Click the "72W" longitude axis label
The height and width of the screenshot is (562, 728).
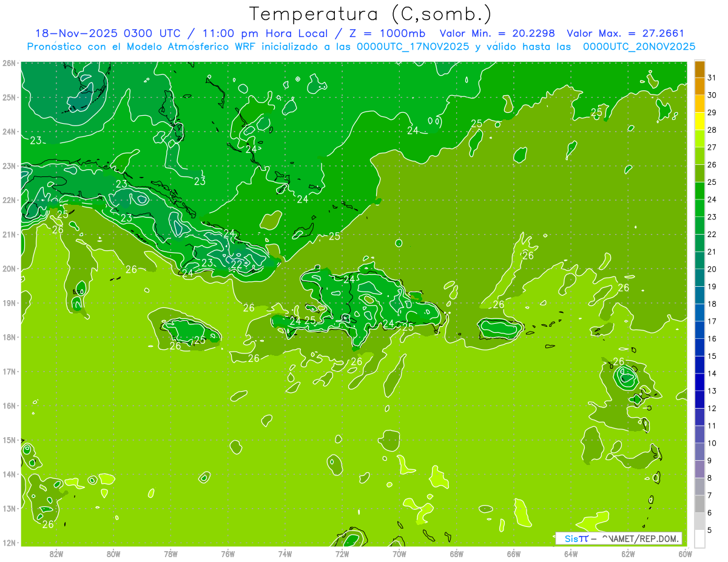click(x=342, y=554)
